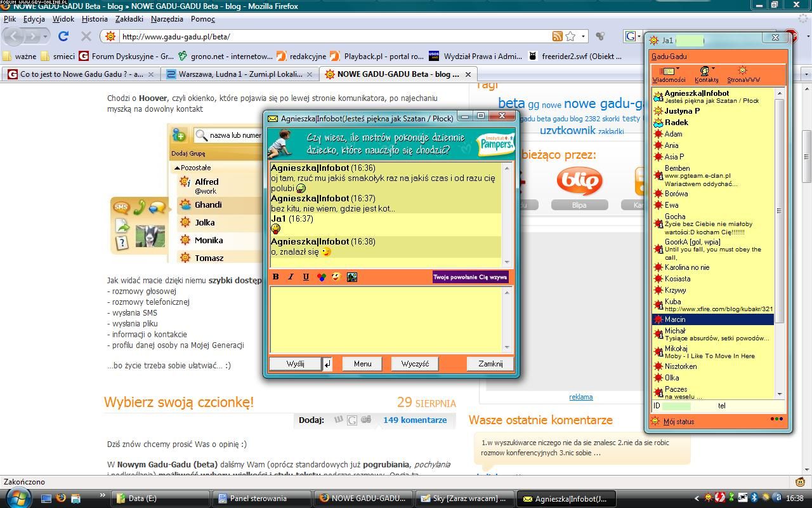
Task: Open the 149 komentarze link
Action: click(414, 420)
